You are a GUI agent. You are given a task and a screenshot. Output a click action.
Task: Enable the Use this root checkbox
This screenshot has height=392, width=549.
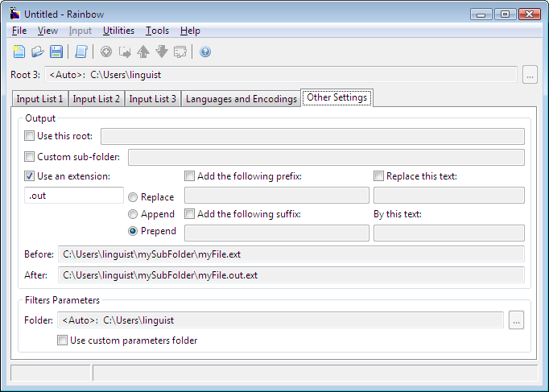tap(30, 136)
